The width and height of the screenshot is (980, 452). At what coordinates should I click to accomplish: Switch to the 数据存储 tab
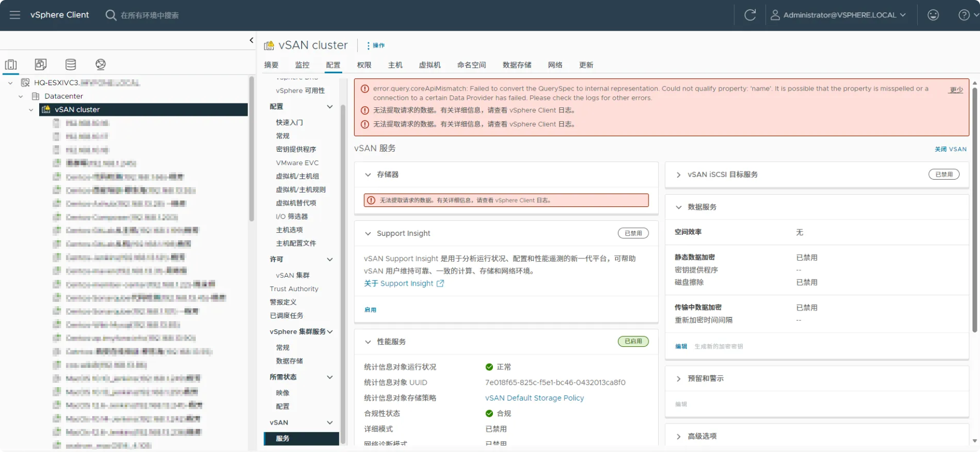517,65
